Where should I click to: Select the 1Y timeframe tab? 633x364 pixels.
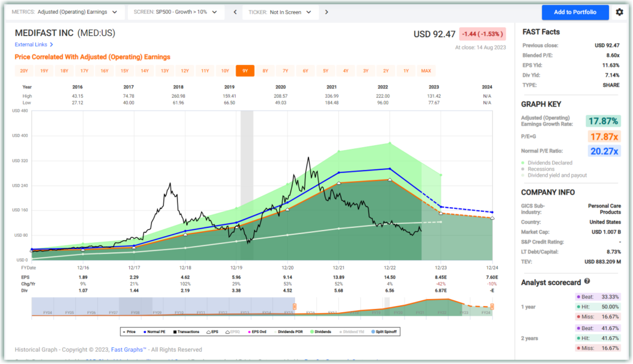pyautogui.click(x=406, y=70)
